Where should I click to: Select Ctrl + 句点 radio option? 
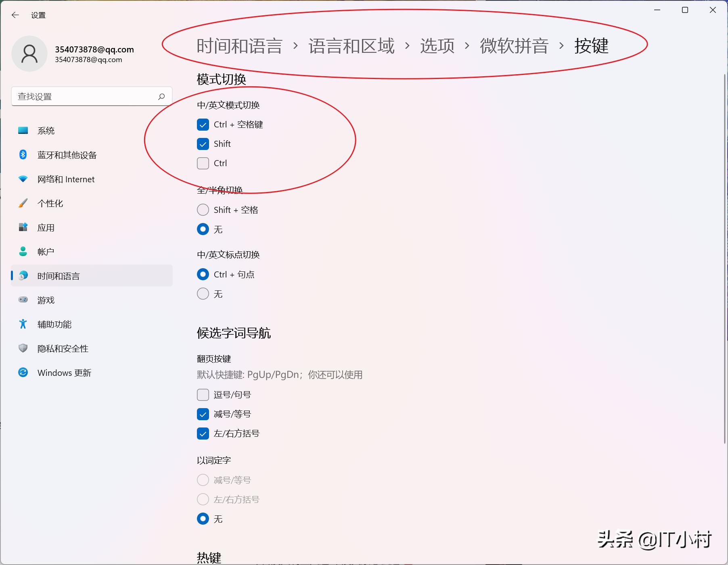[x=203, y=274]
